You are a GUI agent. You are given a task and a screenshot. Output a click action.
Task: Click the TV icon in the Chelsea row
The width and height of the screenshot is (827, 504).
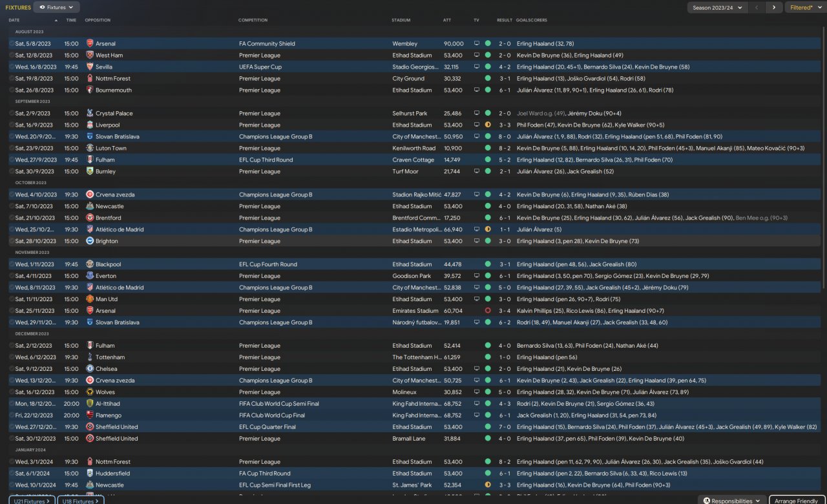[x=477, y=369]
